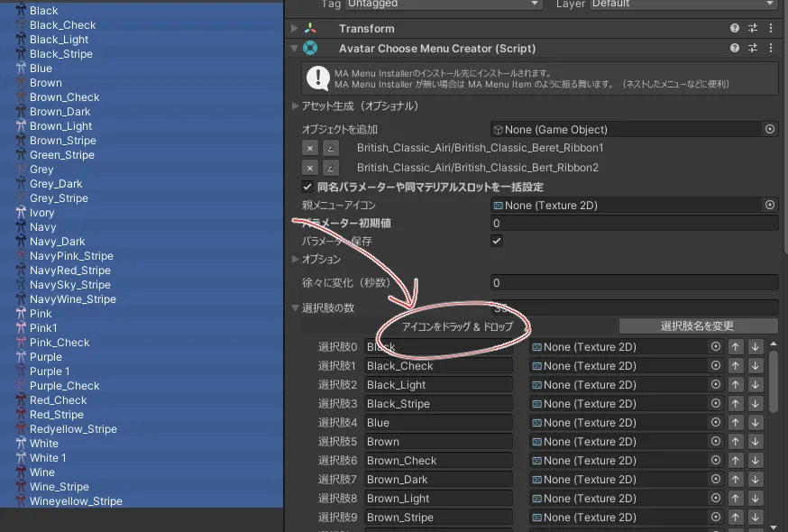Viewport: 788px width, 532px height.
Task: Remove the British_Classic_Beret_Ribbon1 object entry
Action: 310,148
